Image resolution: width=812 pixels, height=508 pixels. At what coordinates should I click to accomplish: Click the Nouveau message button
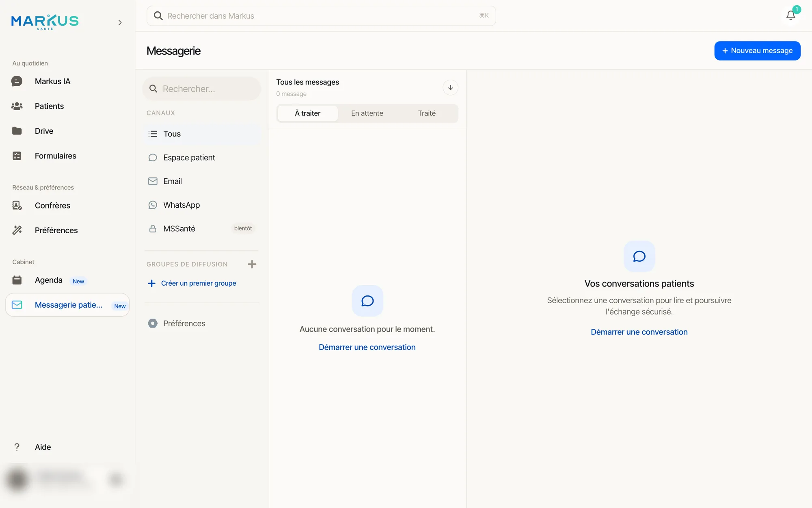click(757, 51)
